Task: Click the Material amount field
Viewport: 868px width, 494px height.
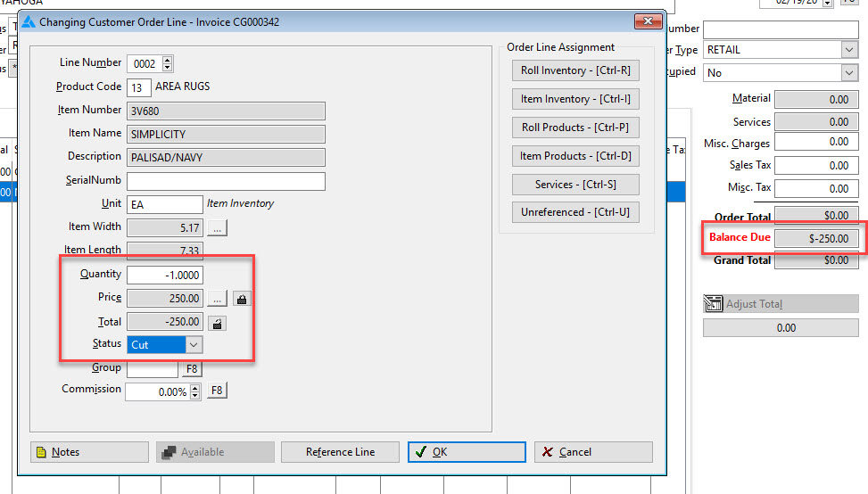Action: [816, 100]
